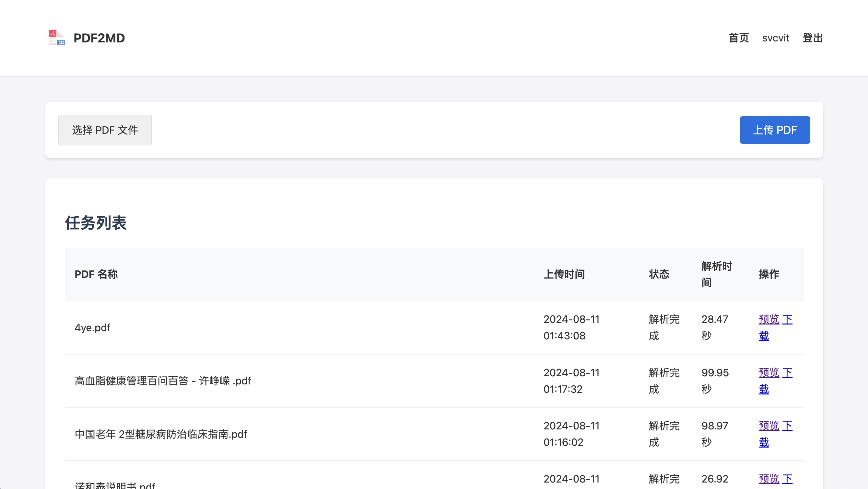
Task: Click the 状态 column header
Action: (x=659, y=275)
